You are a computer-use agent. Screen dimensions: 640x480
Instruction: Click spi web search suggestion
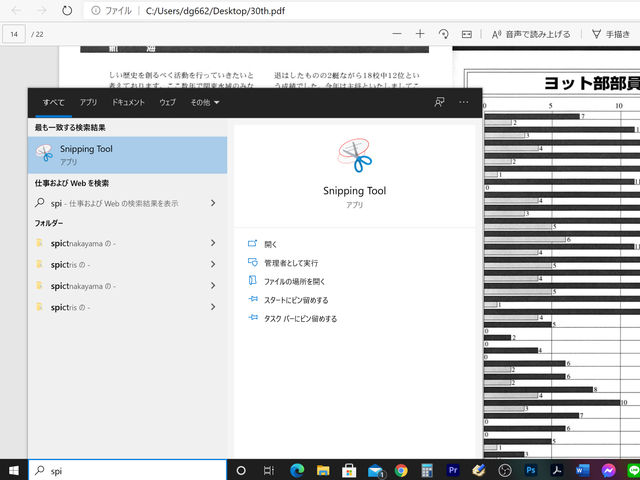114,203
